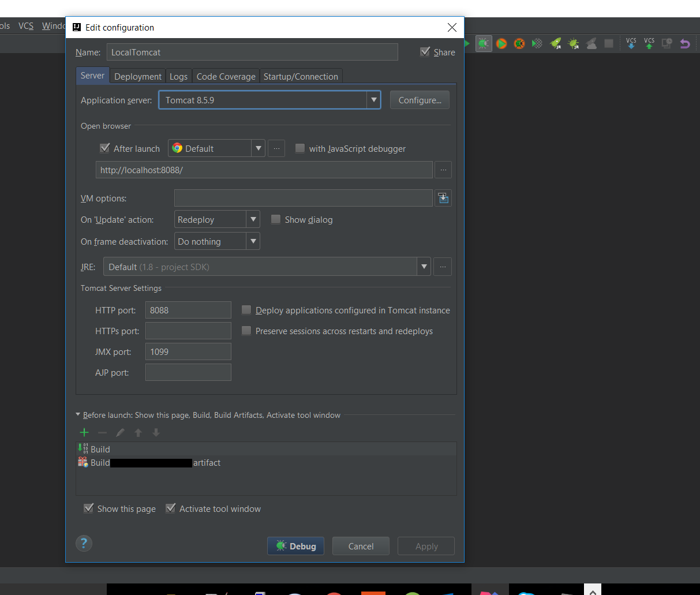Add a before-launch task with green plus
The width and height of the screenshot is (700, 595).
point(84,432)
